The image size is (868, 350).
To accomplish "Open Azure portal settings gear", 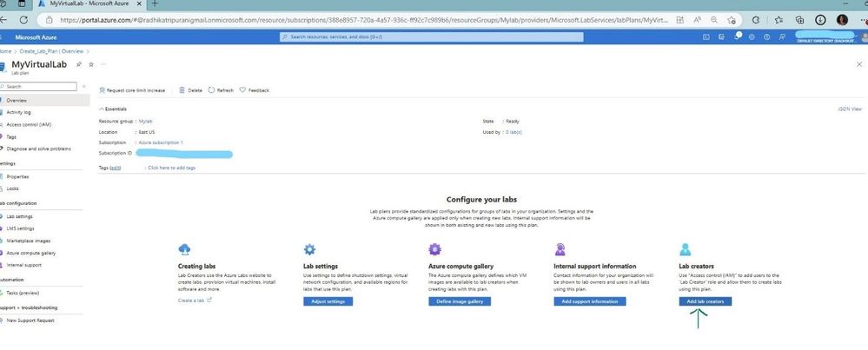I will click(x=752, y=37).
